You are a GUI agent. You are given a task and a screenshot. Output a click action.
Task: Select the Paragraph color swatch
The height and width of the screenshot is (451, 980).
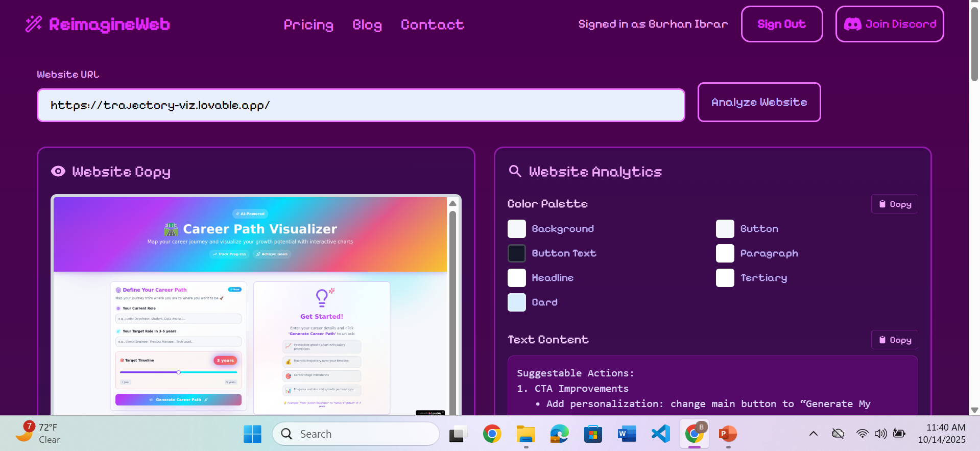coord(725,253)
